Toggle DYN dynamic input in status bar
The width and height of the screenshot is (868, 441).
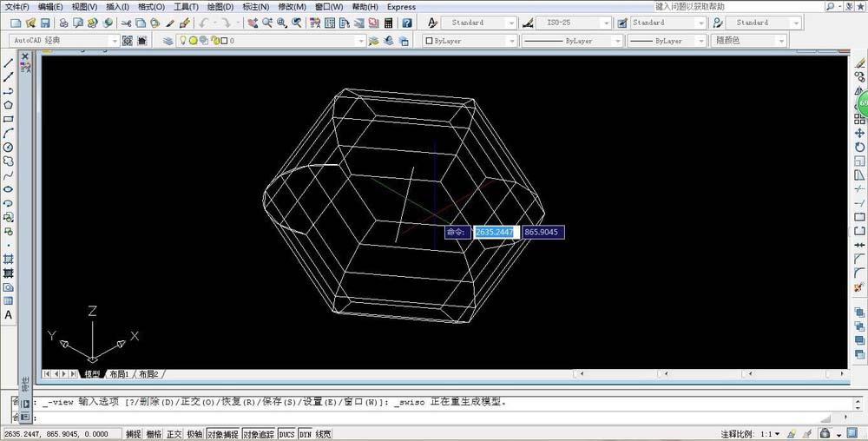coord(306,434)
